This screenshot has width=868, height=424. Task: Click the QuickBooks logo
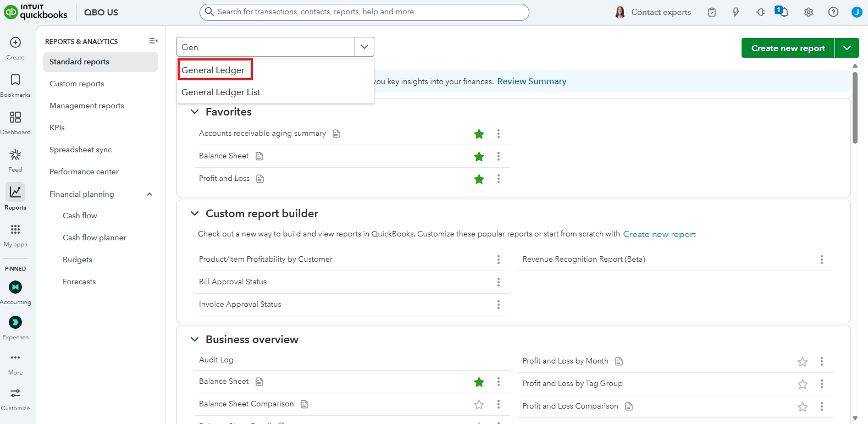point(36,12)
